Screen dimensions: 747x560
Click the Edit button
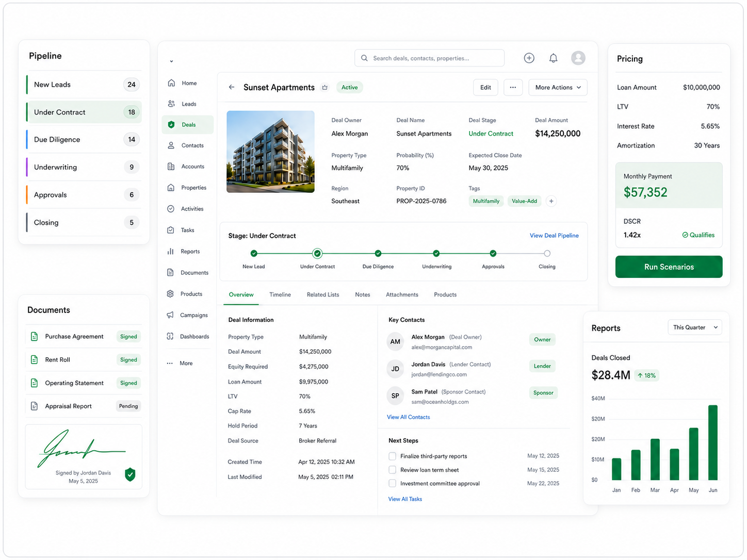tap(485, 87)
